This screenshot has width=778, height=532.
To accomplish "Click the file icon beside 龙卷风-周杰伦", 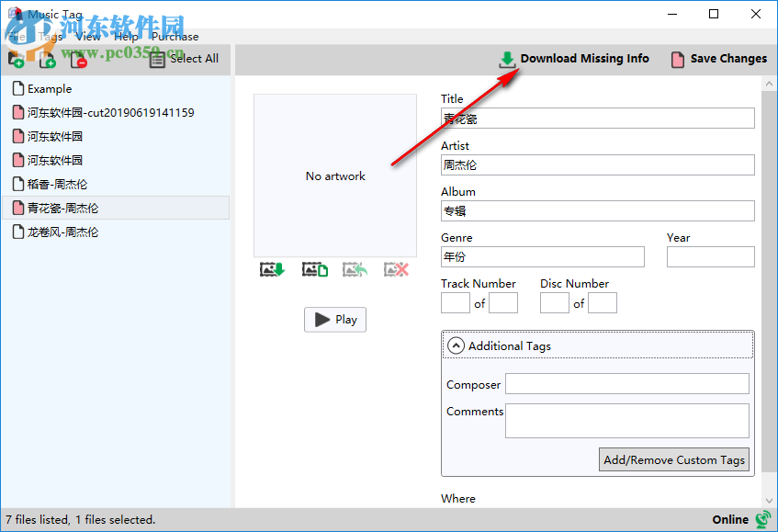I will (x=18, y=232).
